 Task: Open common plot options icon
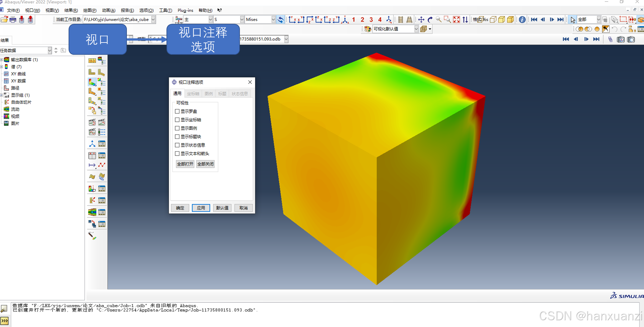pyautogui.click(x=102, y=60)
